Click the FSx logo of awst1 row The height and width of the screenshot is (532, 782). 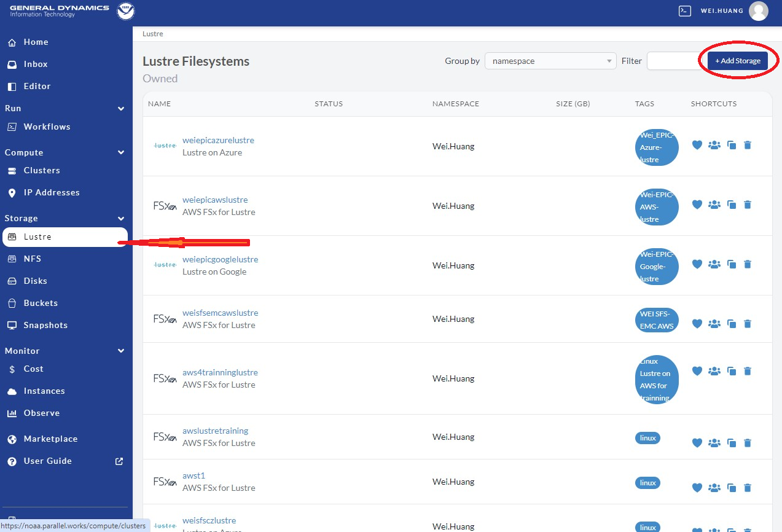click(x=165, y=482)
